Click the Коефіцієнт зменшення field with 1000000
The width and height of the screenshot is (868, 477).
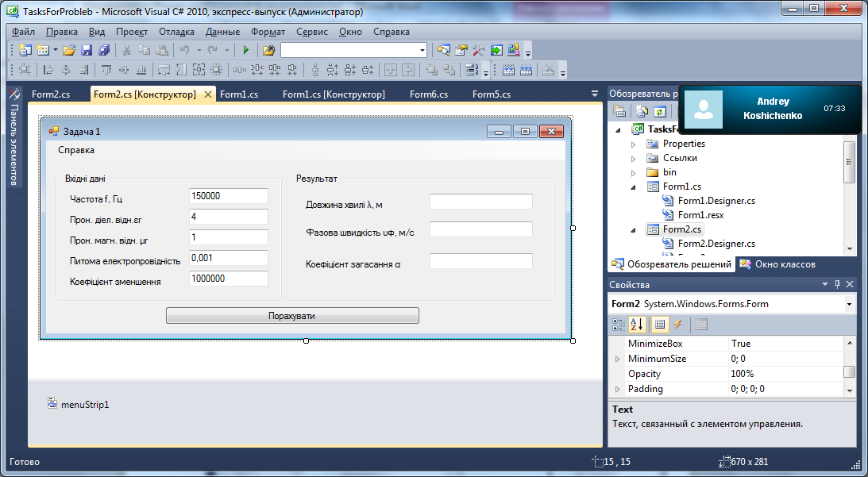pyautogui.click(x=229, y=279)
